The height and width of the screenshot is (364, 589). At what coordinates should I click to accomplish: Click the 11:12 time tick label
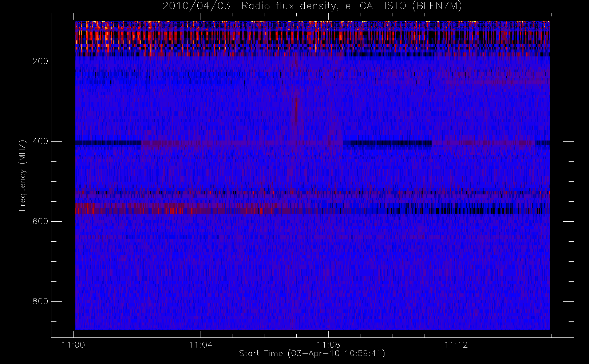coord(456,345)
